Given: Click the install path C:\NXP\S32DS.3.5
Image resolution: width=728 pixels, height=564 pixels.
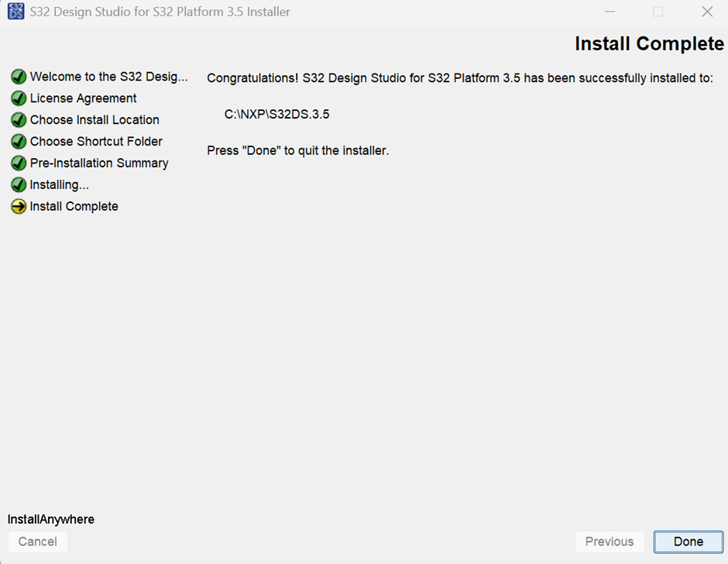Looking at the screenshot, I should (x=276, y=115).
